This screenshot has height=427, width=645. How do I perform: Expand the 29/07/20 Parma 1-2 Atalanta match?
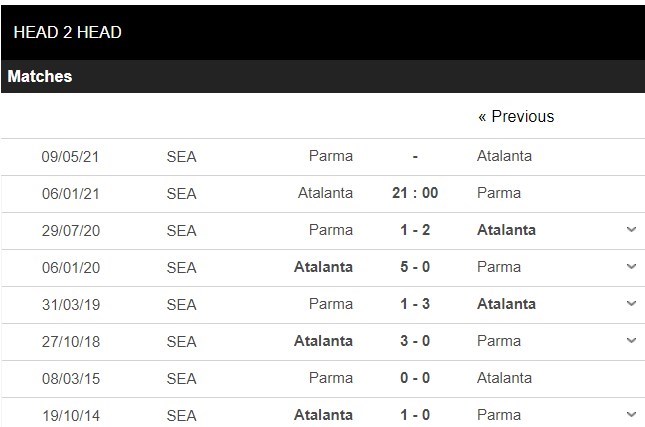pos(631,230)
